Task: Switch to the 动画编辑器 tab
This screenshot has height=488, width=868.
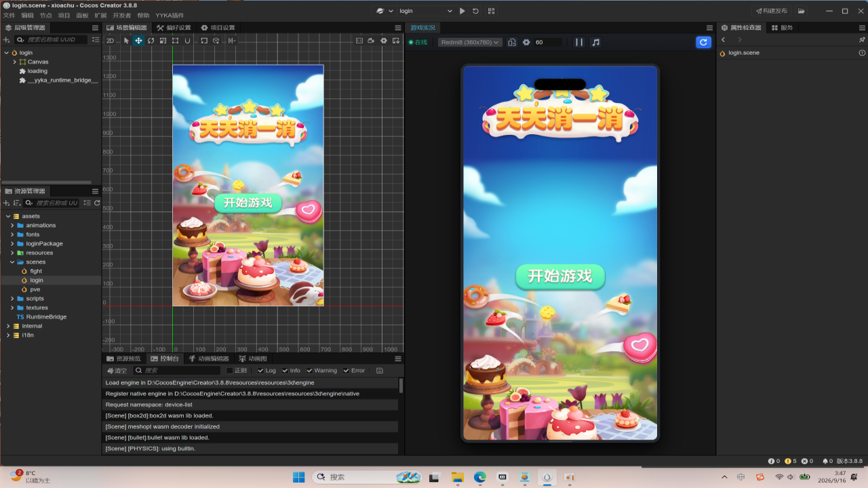Action: pyautogui.click(x=209, y=359)
